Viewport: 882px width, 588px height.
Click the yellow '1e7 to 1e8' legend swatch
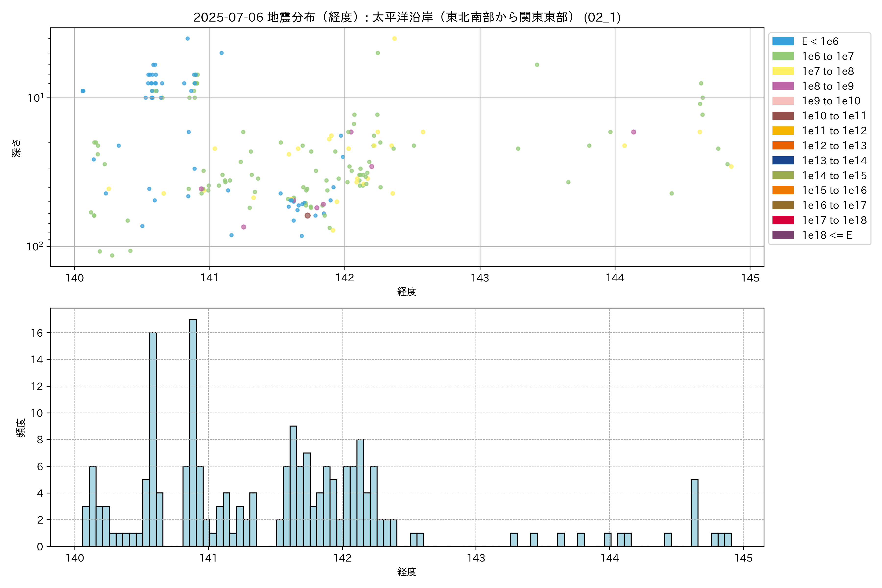coord(783,71)
